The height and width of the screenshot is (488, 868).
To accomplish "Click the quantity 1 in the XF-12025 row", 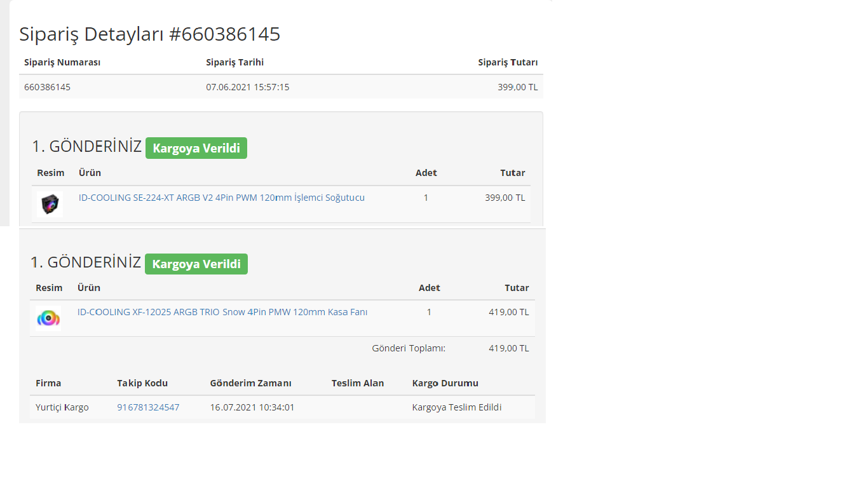I will (x=429, y=312).
